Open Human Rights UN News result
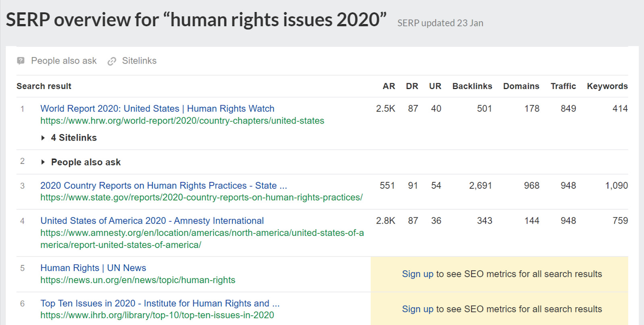 click(x=93, y=268)
